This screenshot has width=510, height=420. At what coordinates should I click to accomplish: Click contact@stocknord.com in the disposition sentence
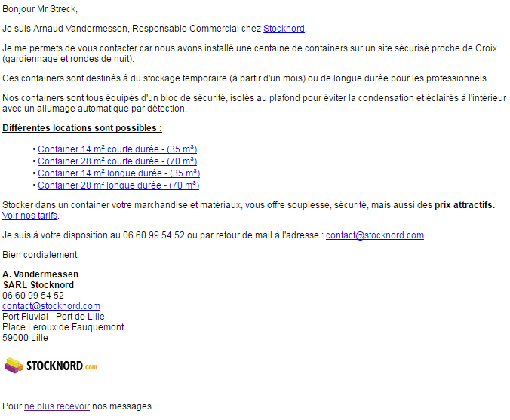375,235
